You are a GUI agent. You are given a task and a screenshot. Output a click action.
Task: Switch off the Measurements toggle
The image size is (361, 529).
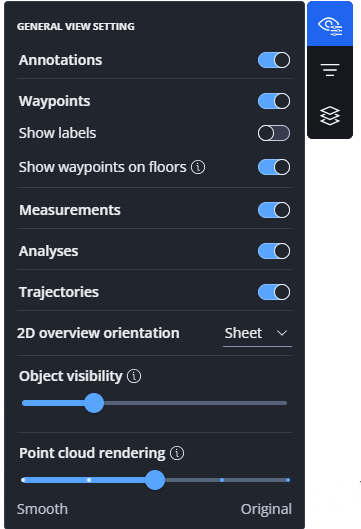click(274, 210)
